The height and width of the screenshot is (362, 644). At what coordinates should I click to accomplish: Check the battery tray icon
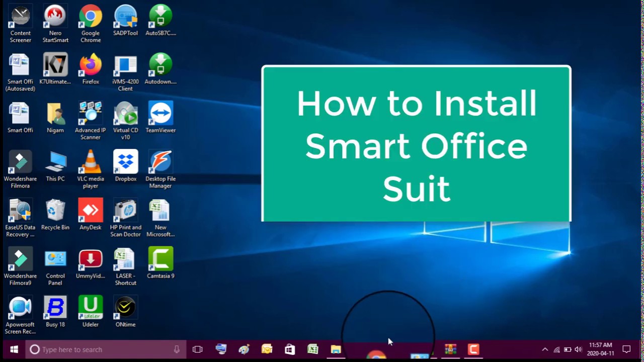point(568,349)
